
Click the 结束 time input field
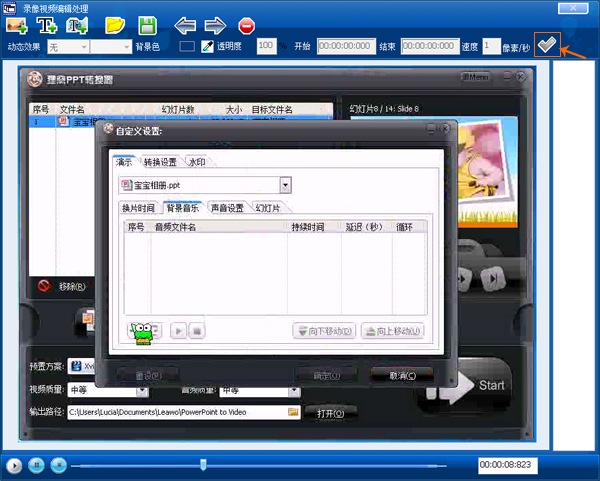[x=430, y=46]
